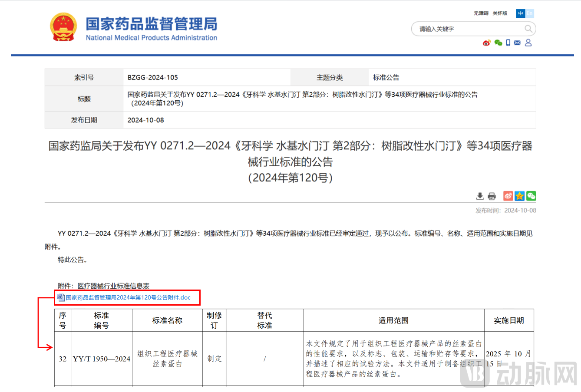Share the article to QZone star icon
The height and width of the screenshot is (392, 581).
[519, 196]
